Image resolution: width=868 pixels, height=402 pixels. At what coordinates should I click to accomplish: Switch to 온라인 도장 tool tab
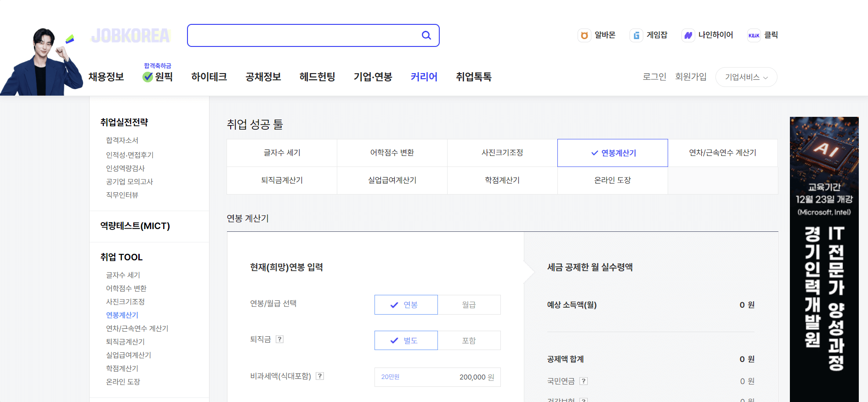[613, 180]
